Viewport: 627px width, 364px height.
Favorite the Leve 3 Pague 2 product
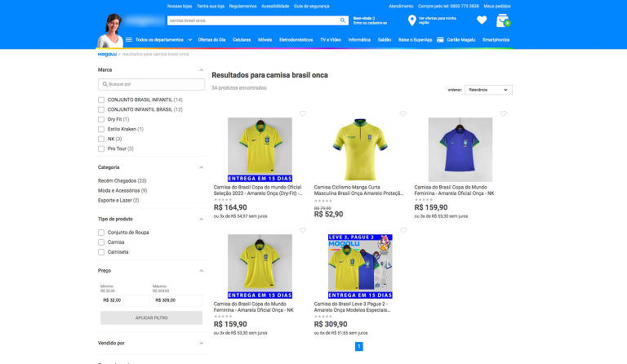(403, 230)
